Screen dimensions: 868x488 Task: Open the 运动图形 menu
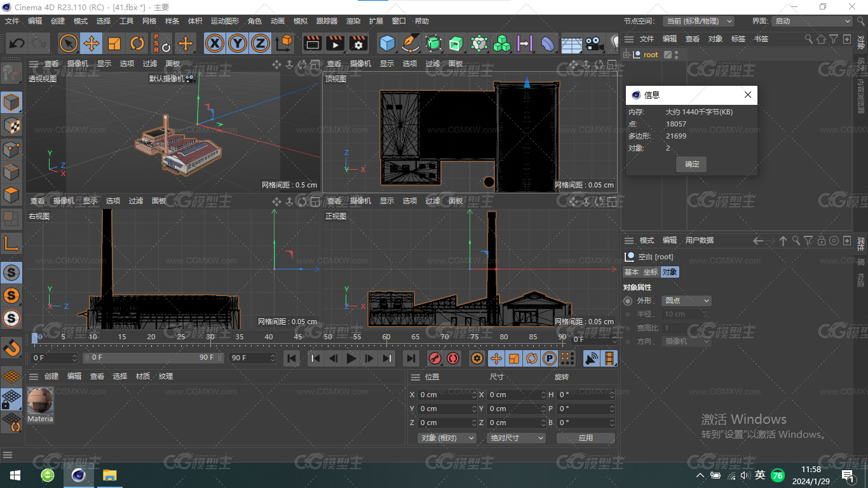tap(225, 21)
